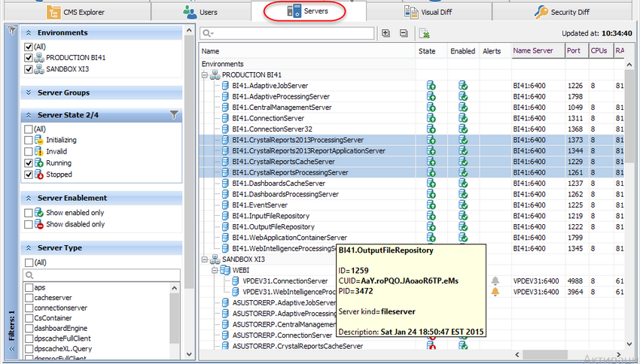
Task: Check the dashboardEngine server type
Action: (x=29, y=329)
